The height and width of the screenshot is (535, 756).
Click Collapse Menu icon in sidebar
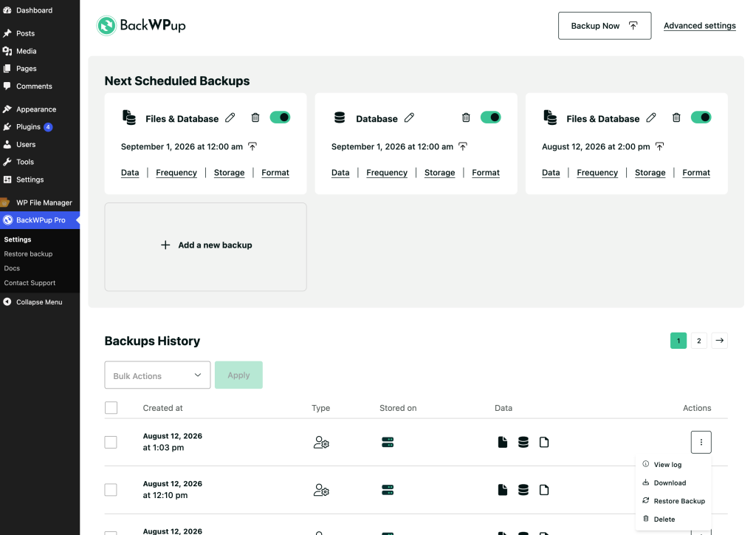click(x=7, y=302)
